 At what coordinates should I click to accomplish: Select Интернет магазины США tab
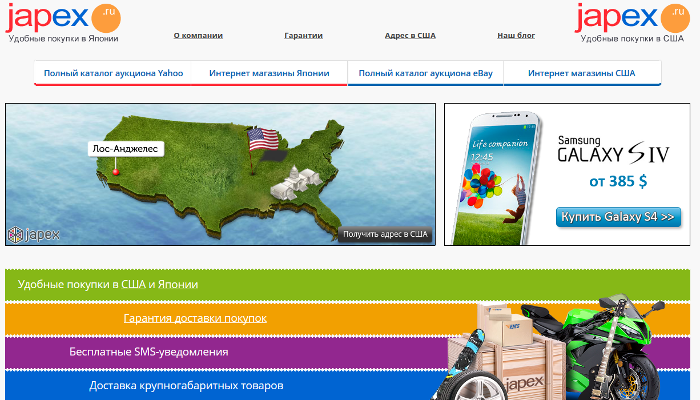pyautogui.click(x=582, y=73)
